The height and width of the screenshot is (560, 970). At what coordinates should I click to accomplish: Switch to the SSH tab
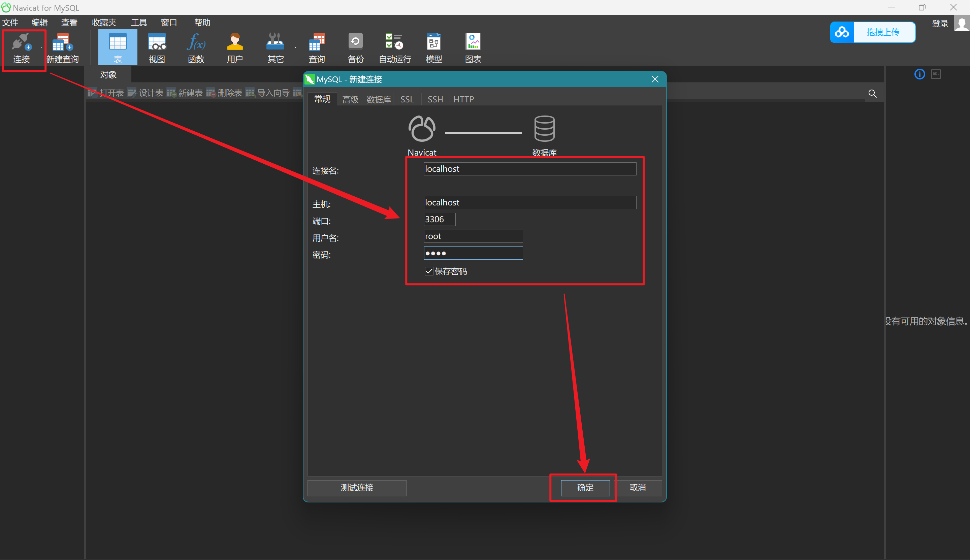pos(435,100)
